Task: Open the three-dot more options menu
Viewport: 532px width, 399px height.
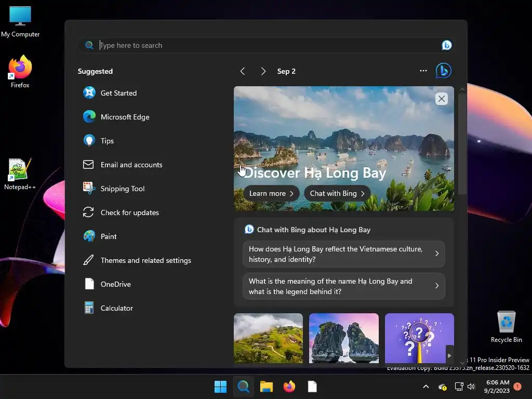Action: (423, 71)
